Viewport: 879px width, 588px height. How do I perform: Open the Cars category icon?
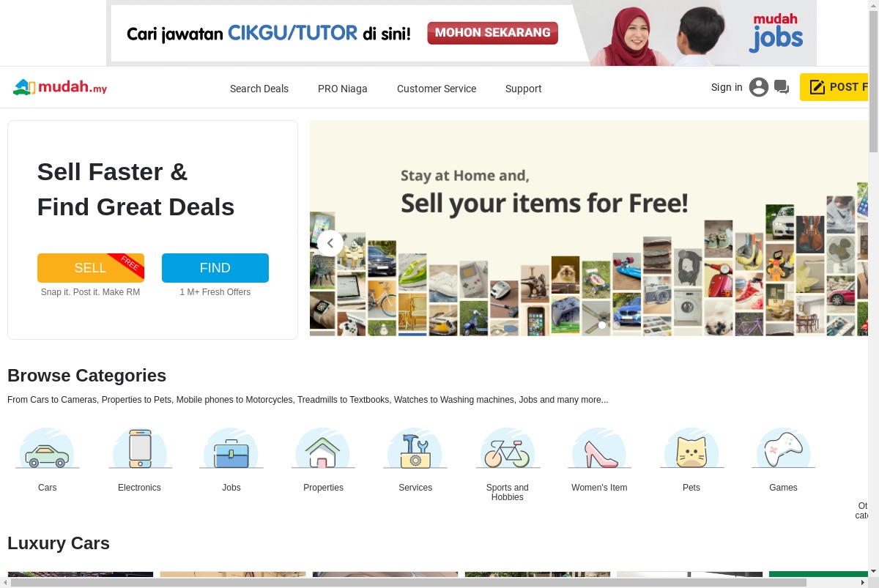(47, 448)
